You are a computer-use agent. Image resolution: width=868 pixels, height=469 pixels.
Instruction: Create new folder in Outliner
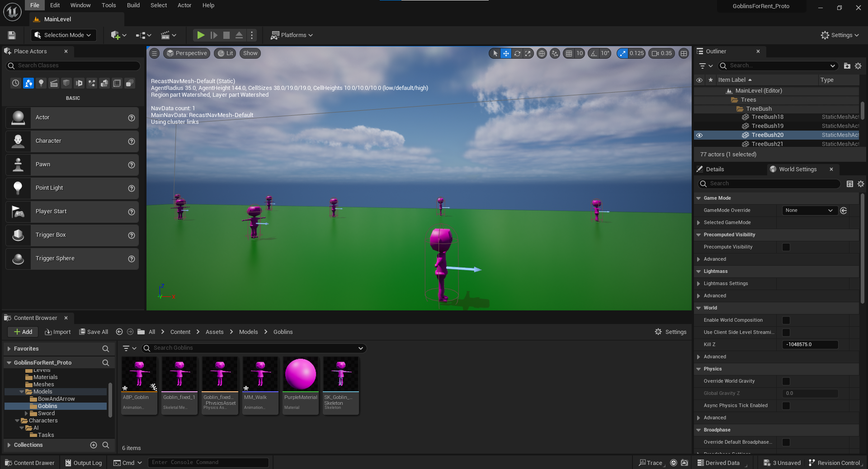coord(847,66)
